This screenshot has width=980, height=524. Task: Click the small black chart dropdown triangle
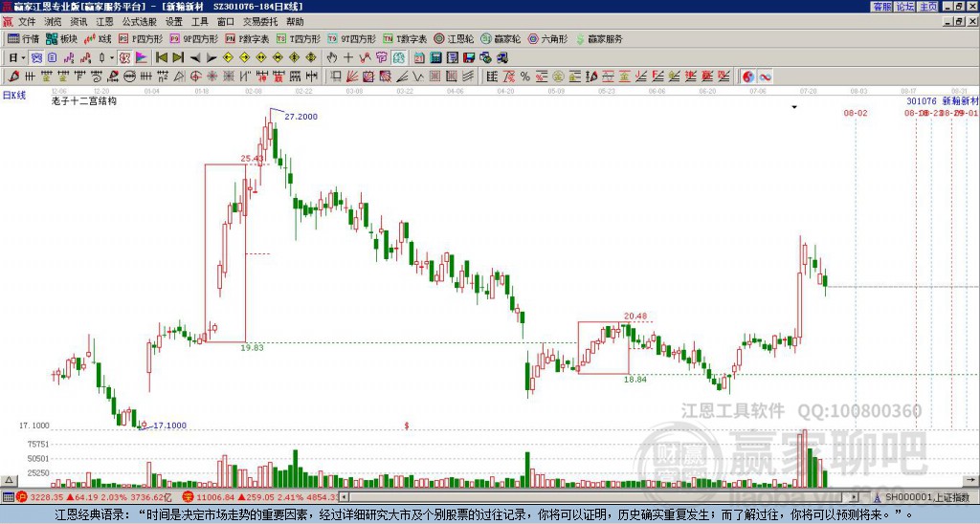(794, 107)
